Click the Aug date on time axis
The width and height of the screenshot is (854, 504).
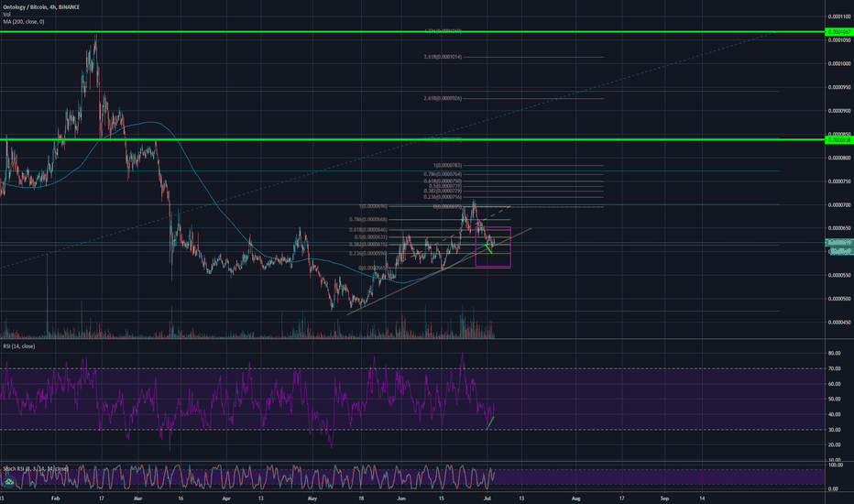576,498
